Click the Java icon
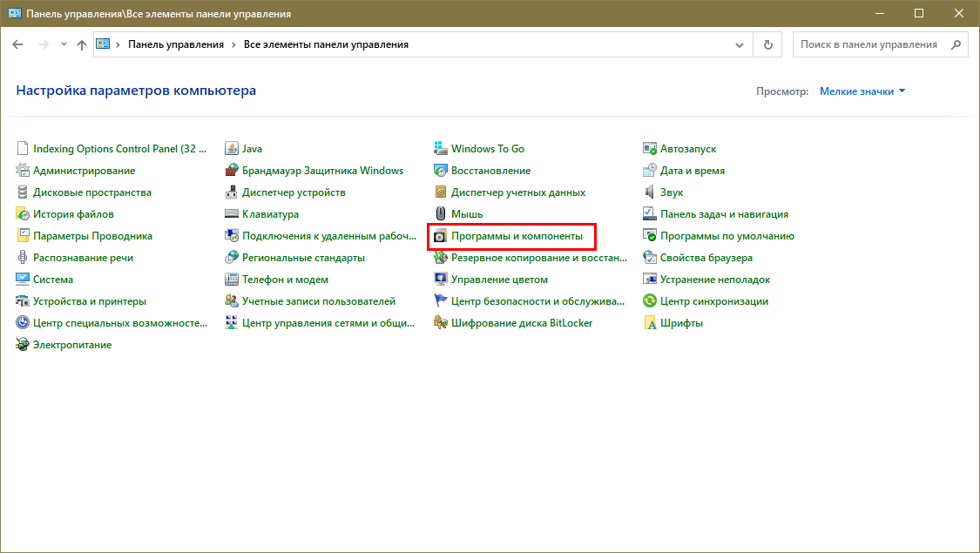This screenshot has width=980, height=553. click(x=232, y=149)
